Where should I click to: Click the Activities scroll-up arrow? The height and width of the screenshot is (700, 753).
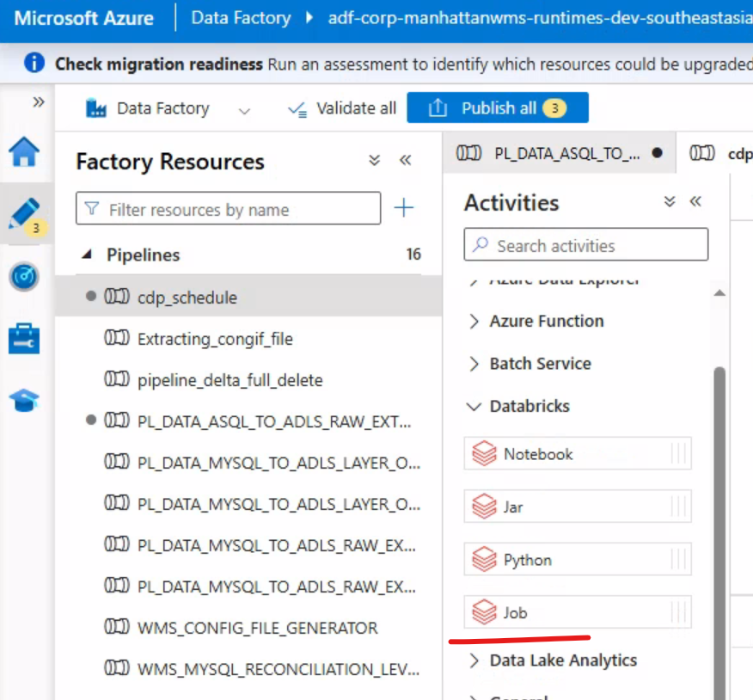tap(719, 292)
